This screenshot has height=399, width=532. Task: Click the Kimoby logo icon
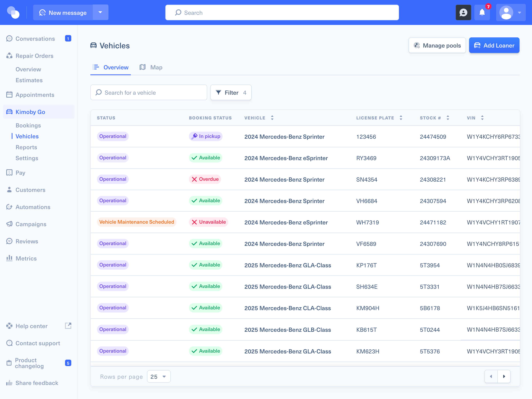[x=13, y=12]
